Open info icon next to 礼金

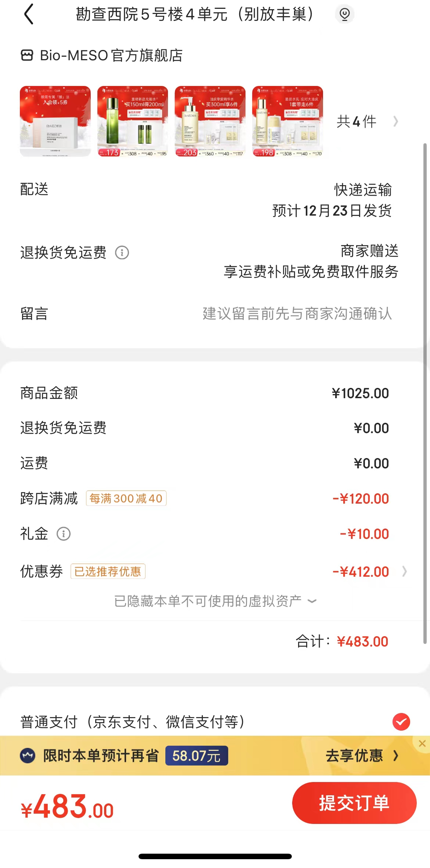pos(64,534)
